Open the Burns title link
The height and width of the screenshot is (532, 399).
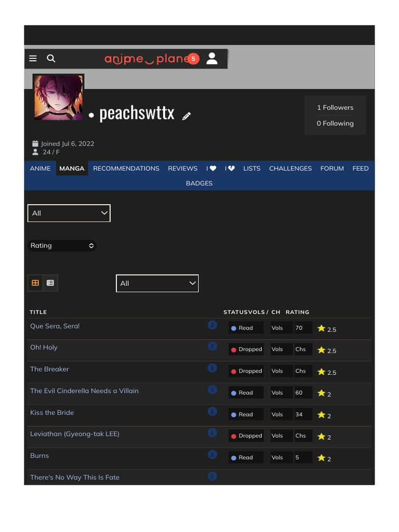[39, 456]
